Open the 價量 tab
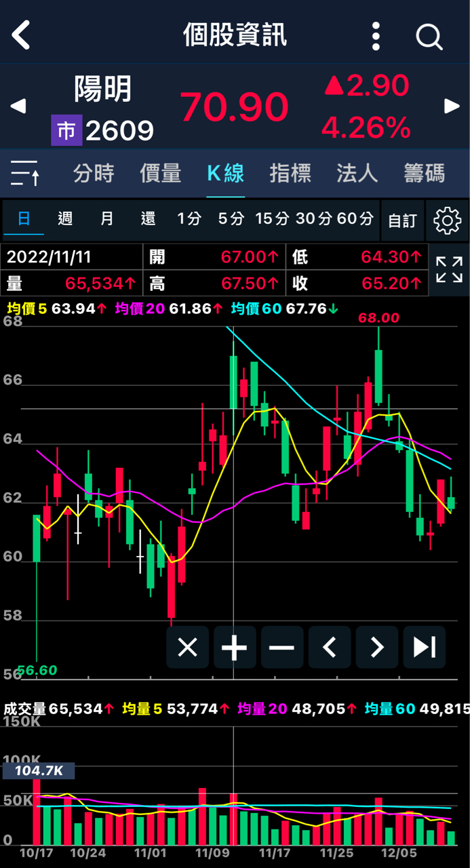This screenshot has height=868, width=470. coord(161,174)
